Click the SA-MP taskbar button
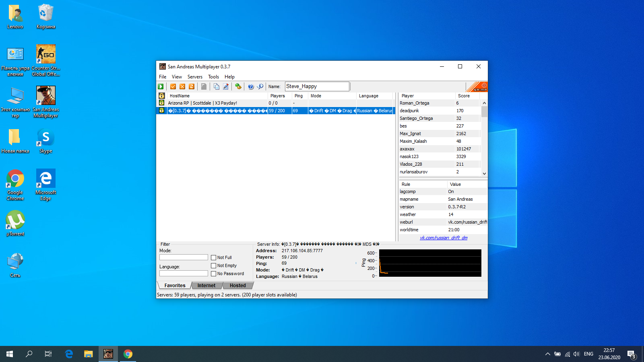This screenshot has width=644, height=362. coord(108,354)
